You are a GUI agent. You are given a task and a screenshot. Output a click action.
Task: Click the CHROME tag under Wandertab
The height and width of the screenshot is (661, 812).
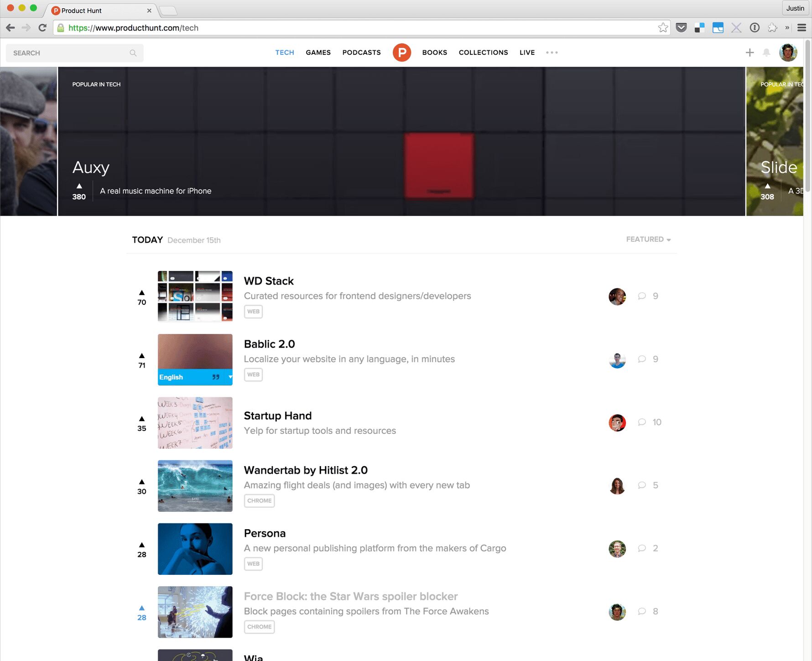[259, 500]
